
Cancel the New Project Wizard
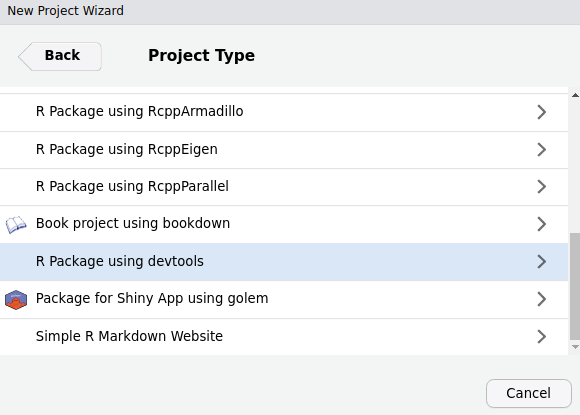pos(529,393)
